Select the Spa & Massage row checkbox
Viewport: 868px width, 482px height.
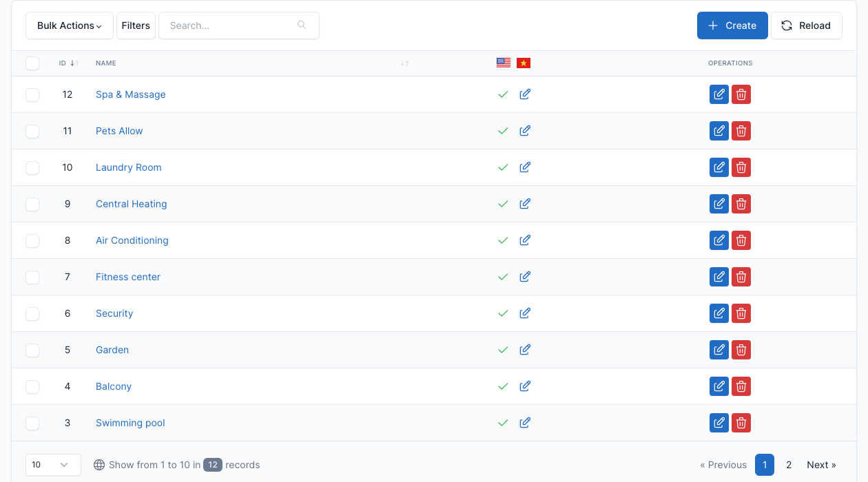pos(32,95)
